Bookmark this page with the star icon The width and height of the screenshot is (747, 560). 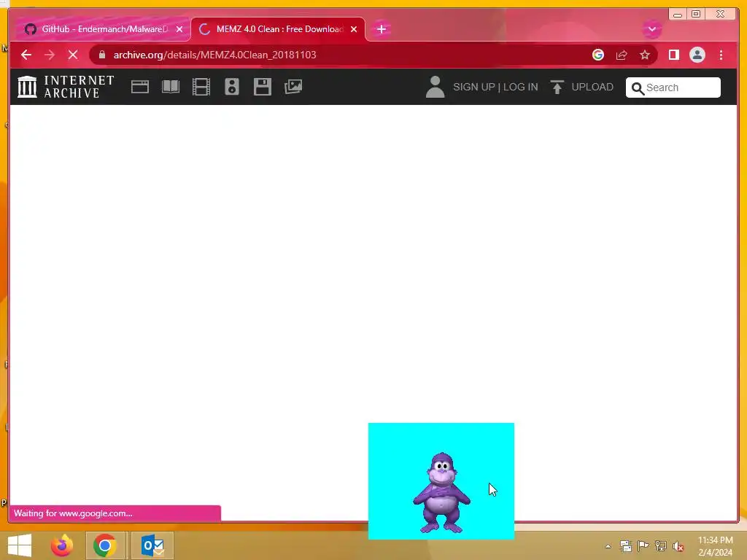pyautogui.click(x=645, y=55)
